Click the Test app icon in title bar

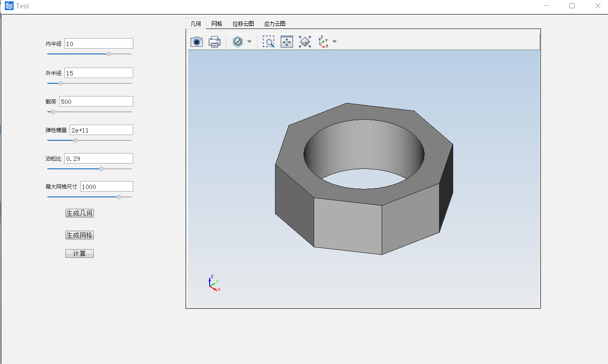pos(9,6)
